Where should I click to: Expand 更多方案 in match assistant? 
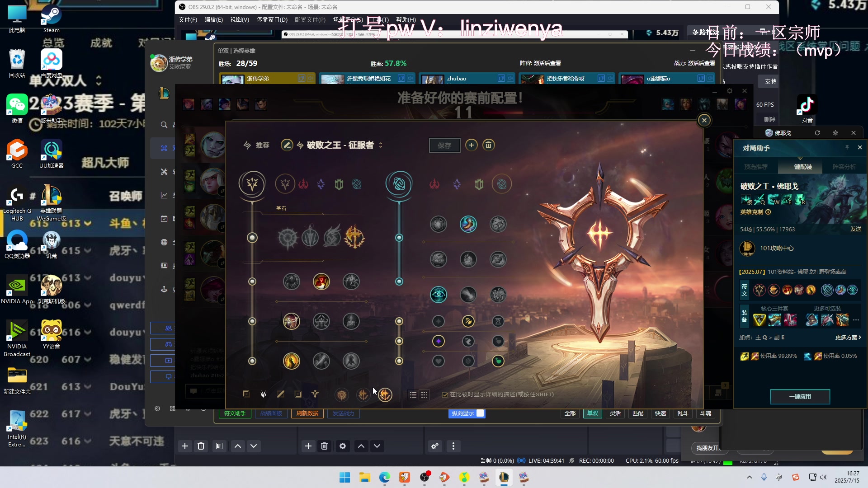coord(848,338)
